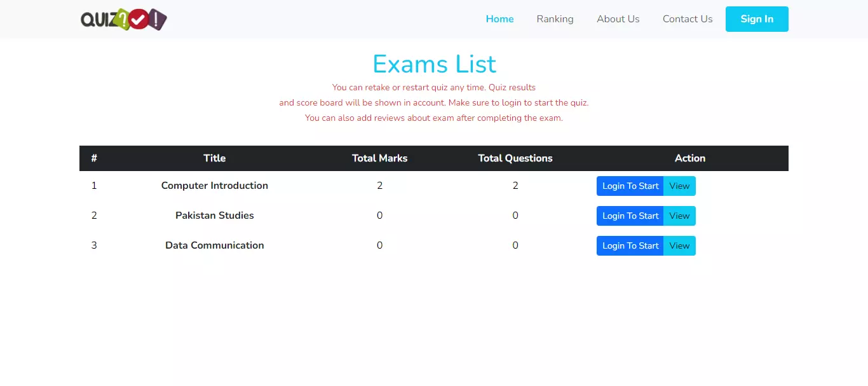Open the About Us page

618,19
